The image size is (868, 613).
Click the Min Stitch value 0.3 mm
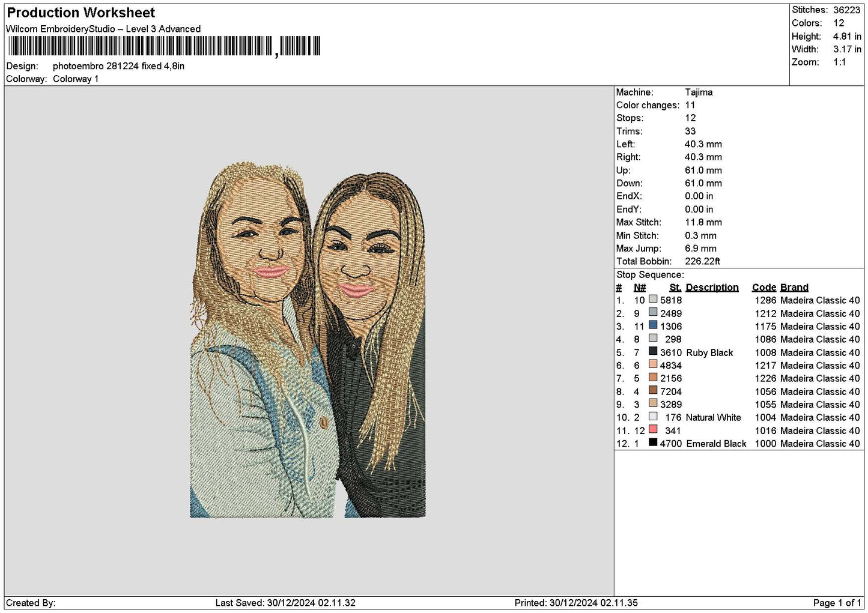click(700, 235)
